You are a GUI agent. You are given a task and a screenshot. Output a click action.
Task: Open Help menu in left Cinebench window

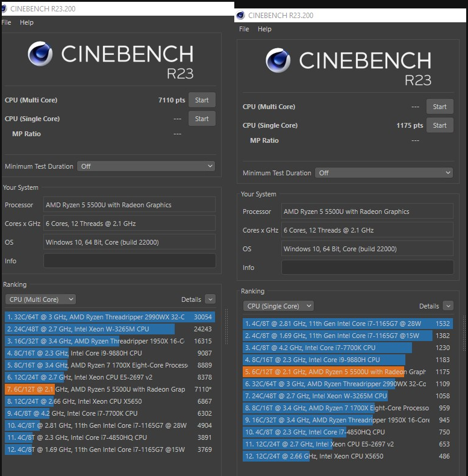[27, 22]
